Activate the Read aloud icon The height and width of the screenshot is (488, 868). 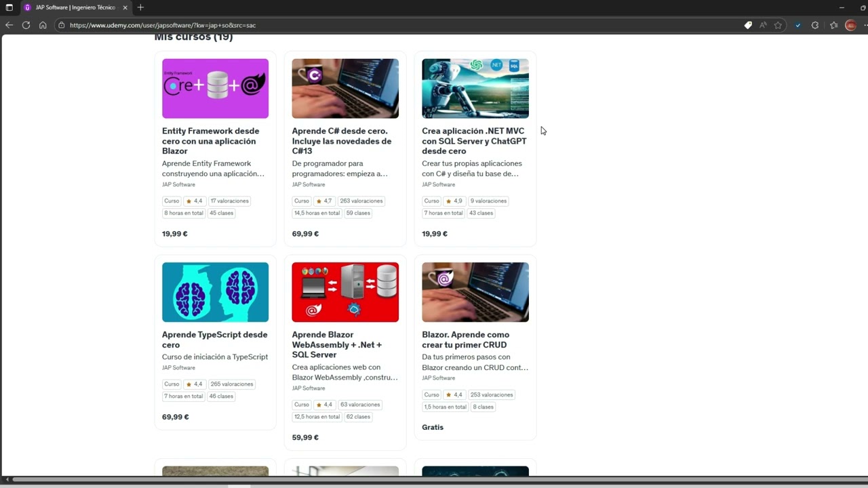click(763, 25)
